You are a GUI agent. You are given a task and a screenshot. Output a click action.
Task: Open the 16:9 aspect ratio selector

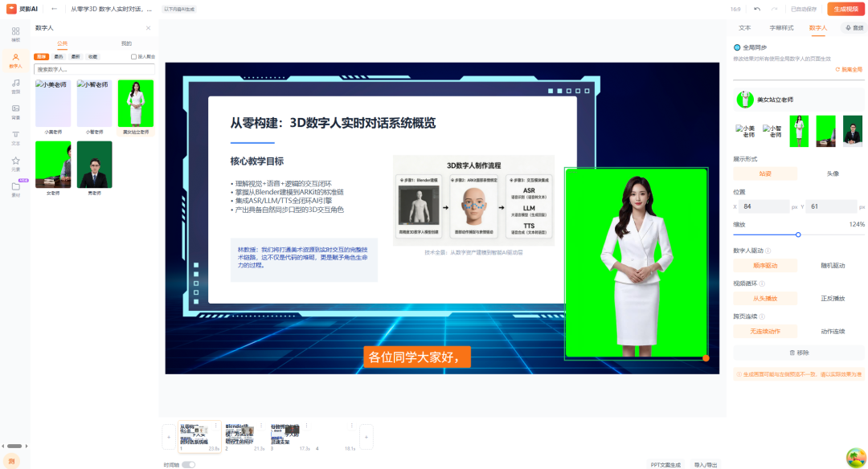(x=735, y=9)
